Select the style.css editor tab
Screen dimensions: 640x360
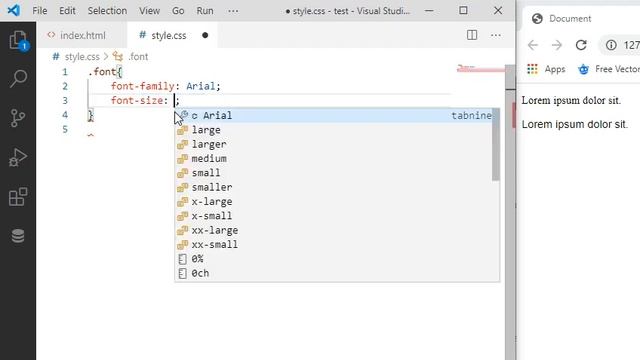click(x=172, y=36)
